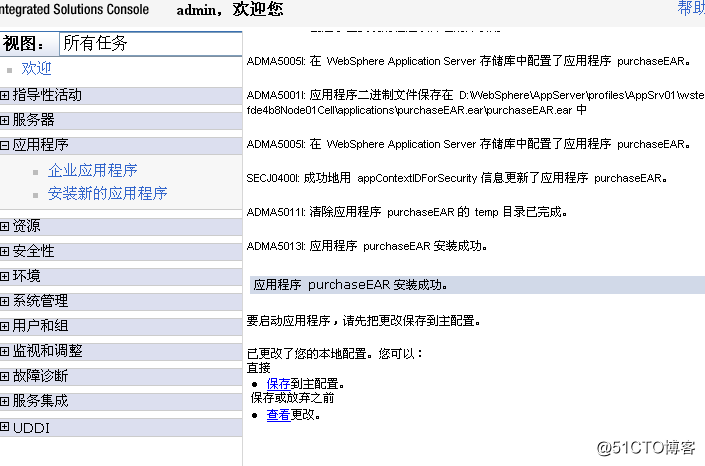Open the 帮助 link at top right
The width and height of the screenshot is (705, 466).
[691, 9]
